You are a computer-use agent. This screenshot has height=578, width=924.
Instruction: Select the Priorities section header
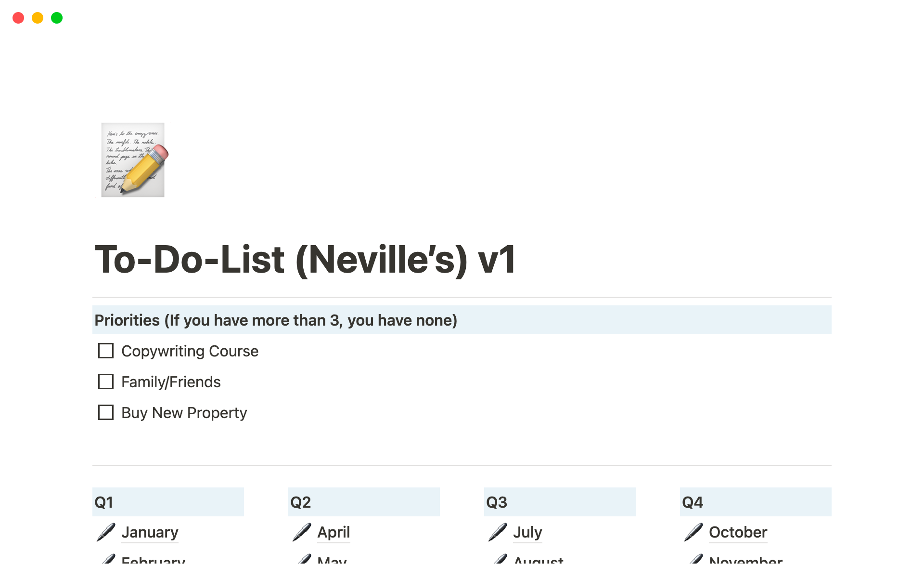462,320
